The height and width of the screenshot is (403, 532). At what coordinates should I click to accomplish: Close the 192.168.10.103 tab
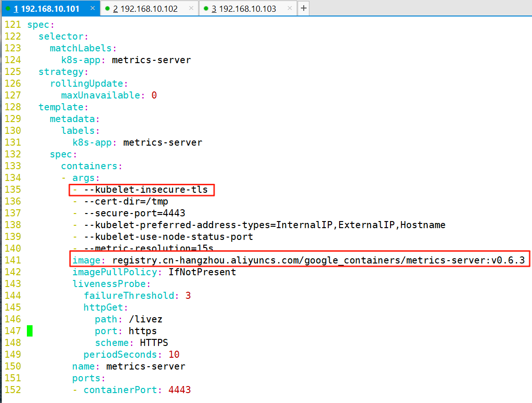290,8
